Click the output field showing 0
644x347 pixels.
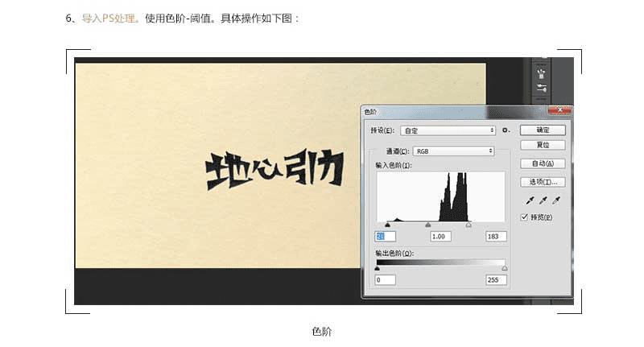pos(386,280)
